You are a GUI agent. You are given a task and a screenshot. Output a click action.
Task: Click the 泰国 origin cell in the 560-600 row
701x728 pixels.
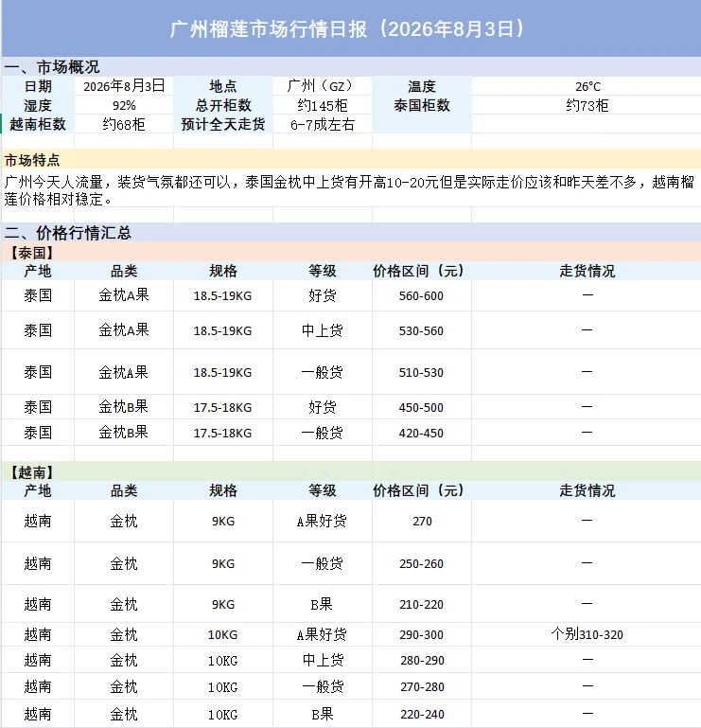click(x=38, y=295)
